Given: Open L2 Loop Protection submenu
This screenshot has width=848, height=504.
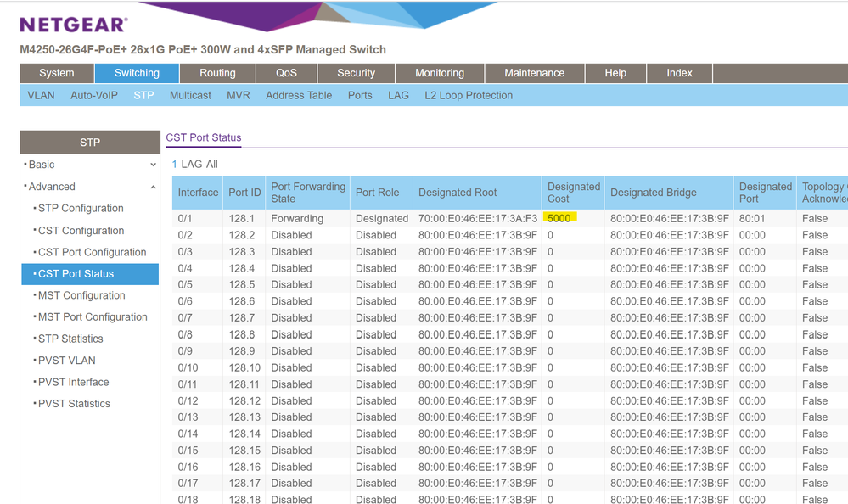Looking at the screenshot, I should point(469,95).
